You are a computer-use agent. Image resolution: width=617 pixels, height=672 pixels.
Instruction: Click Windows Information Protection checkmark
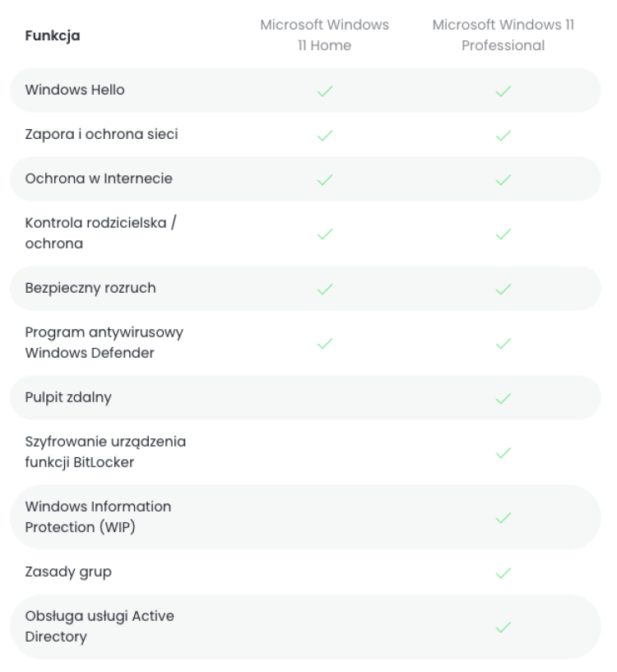(x=503, y=517)
